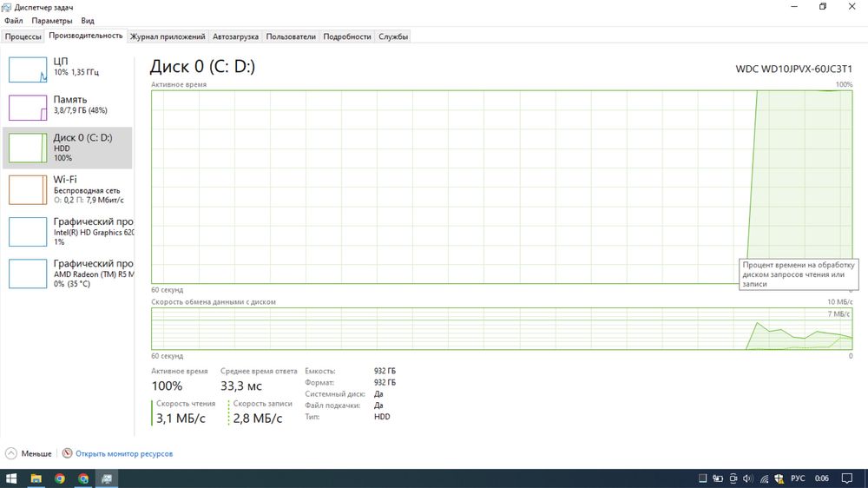868x488 pixels.
Task: Click the Емкость 932 ГБ value
Action: (x=385, y=371)
